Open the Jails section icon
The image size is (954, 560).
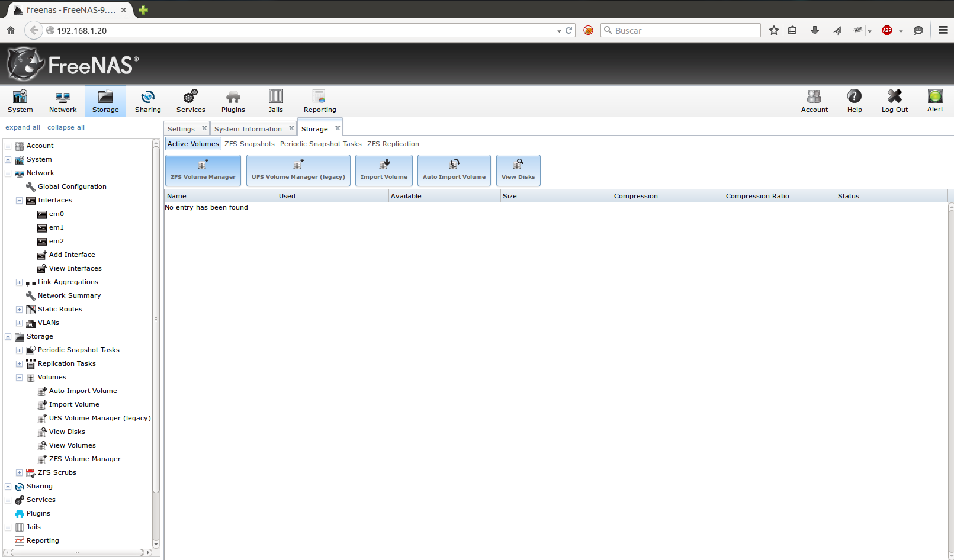coord(275,100)
